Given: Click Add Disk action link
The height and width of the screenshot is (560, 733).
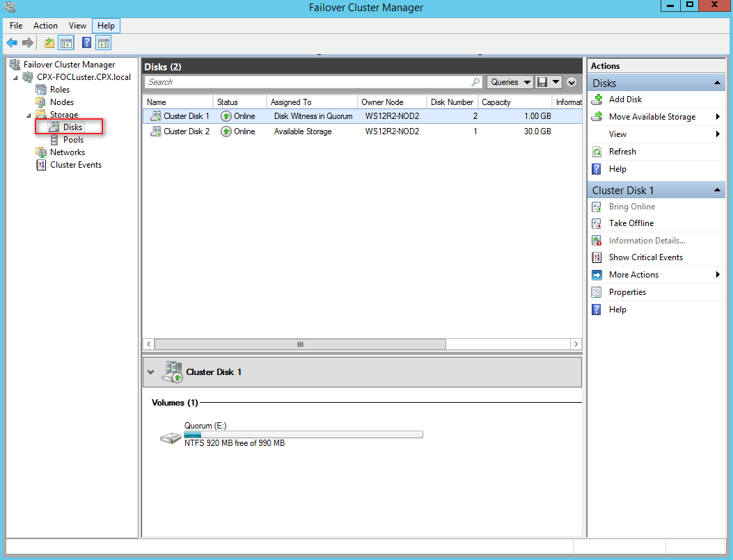Looking at the screenshot, I should click(626, 99).
